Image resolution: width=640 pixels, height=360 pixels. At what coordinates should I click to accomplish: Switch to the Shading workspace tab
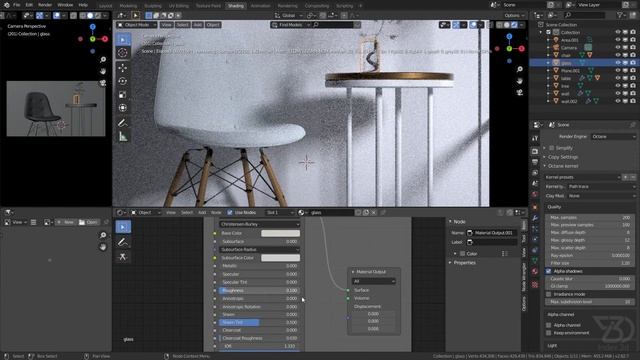236,6
